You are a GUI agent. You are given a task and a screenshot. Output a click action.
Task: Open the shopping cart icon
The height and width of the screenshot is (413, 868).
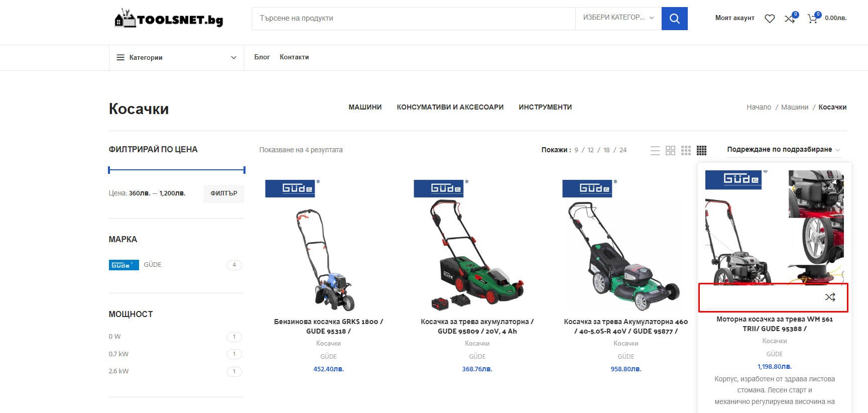pos(812,19)
